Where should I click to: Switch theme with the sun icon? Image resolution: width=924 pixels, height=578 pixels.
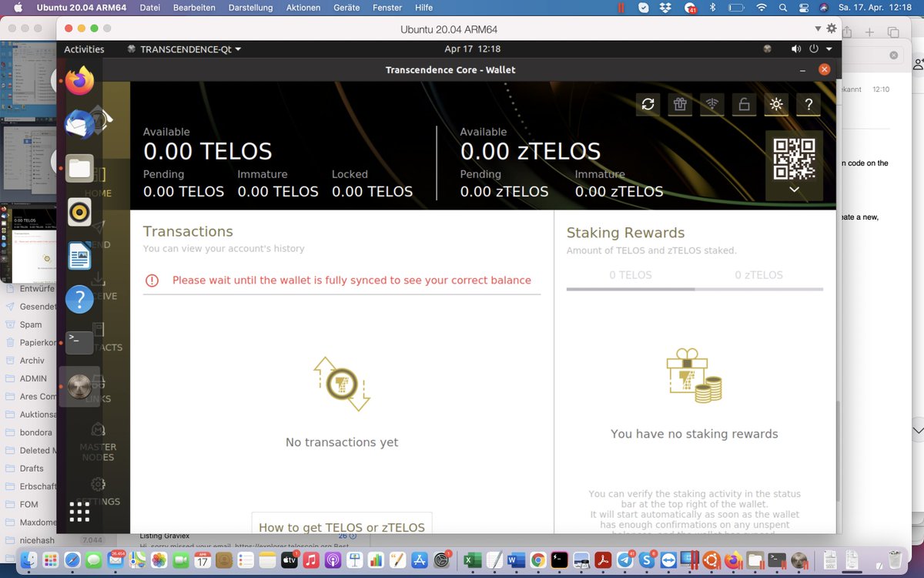click(x=776, y=104)
